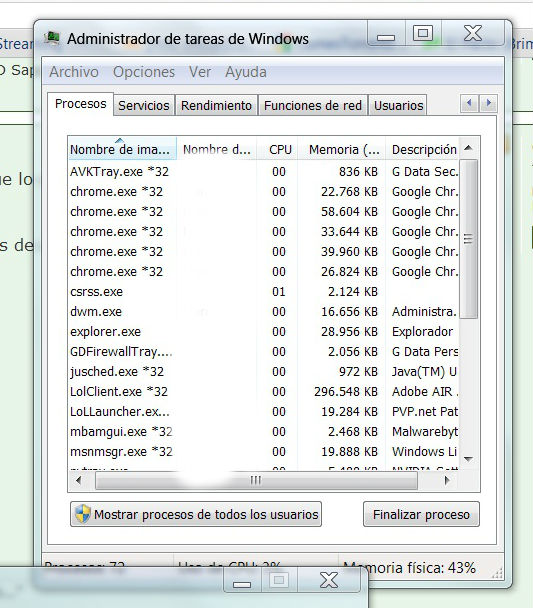Click the Task Manager window resize grip

[x=497, y=573]
